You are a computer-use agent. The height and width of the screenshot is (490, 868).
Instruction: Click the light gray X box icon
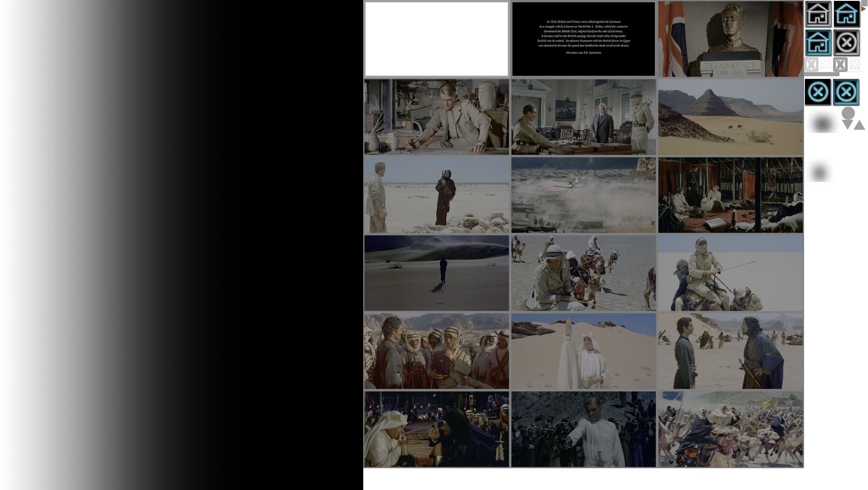tap(811, 65)
